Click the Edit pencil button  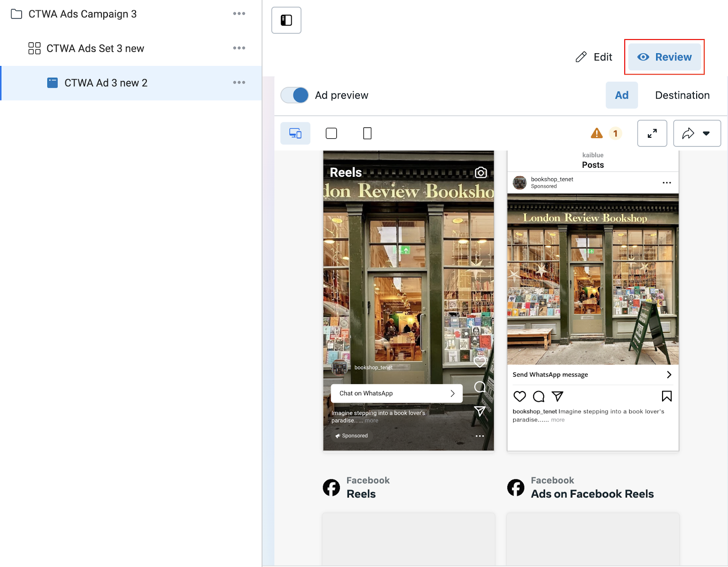click(594, 57)
